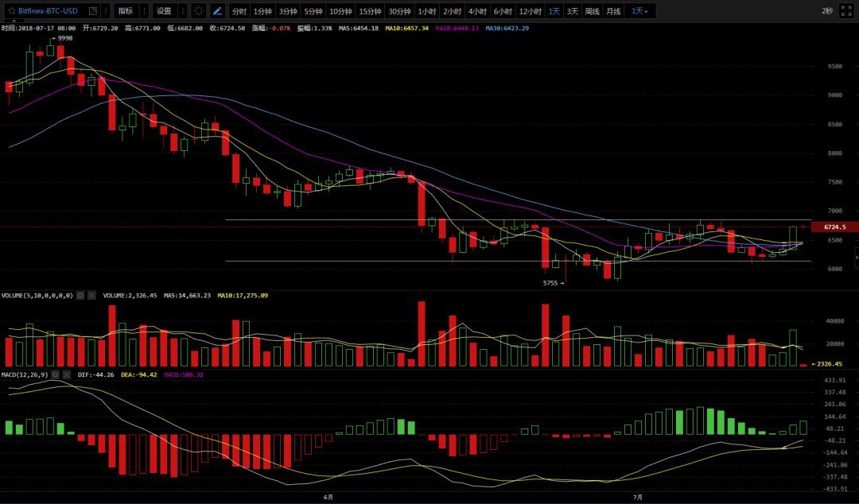
Task: Click the 时间 2018-07-17 08:00 timestamp
Action: [x=38, y=28]
